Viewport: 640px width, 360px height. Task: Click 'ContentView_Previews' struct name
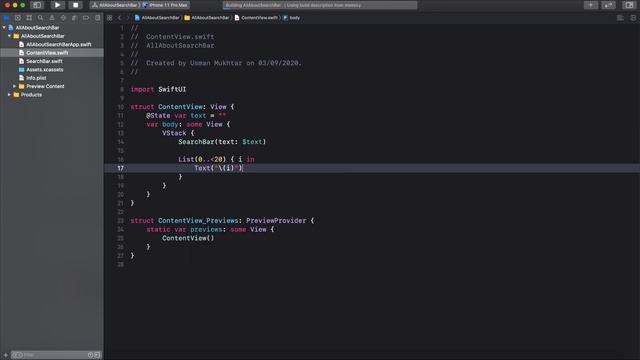[x=198, y=221]
